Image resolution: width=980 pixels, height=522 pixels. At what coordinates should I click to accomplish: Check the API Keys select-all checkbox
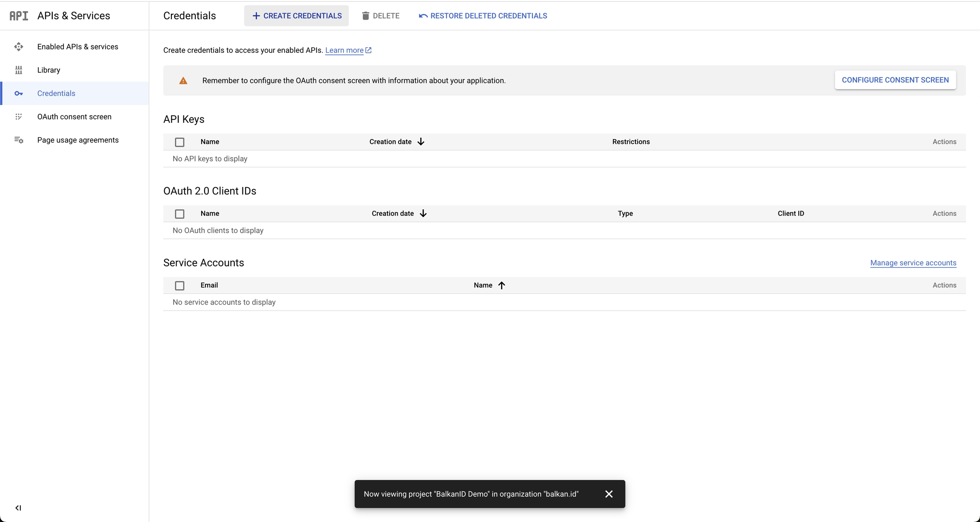pyautogui.click(x=179, y=142)
